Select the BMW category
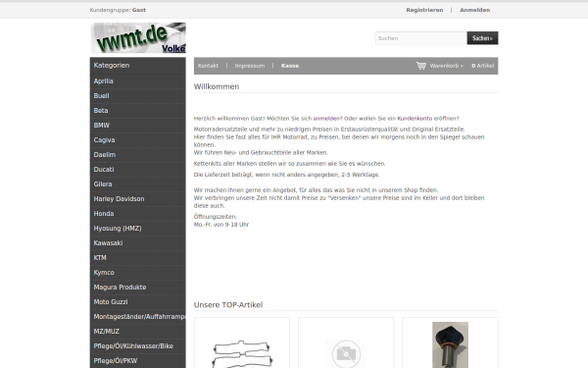Image resolution: width=588 pixels, height=368 pixels. click(x=137, y=125)
